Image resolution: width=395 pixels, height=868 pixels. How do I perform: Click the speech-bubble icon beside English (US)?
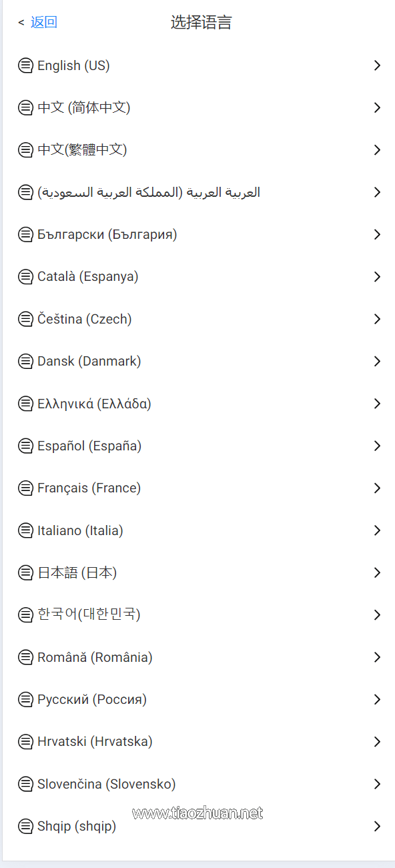tap(25, 65)
